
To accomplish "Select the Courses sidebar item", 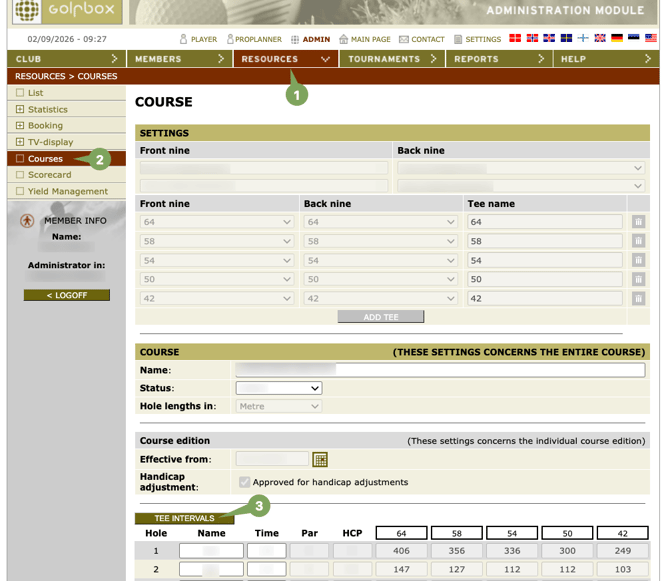I will pyautogui.click(x=66, y=158).
